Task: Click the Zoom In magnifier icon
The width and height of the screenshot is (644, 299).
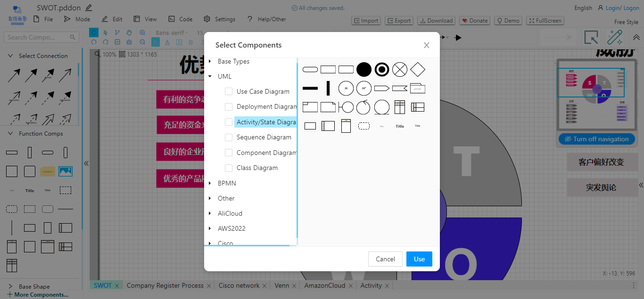Action: 142,32
